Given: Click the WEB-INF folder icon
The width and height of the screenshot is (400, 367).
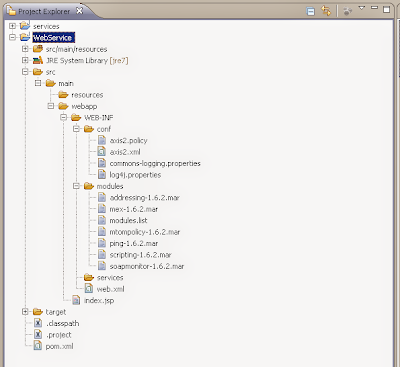Looking at the screenshot, I should [76, 117].
